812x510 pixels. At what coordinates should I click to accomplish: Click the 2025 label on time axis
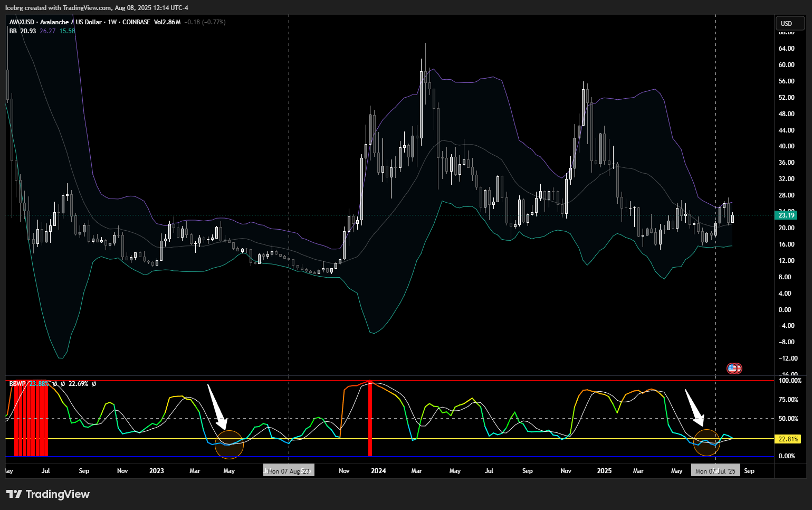[x=604, y=471]
